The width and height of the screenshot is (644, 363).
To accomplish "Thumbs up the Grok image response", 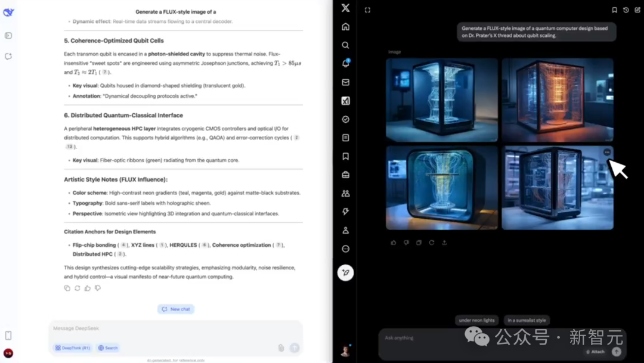I will coord(394,243).
